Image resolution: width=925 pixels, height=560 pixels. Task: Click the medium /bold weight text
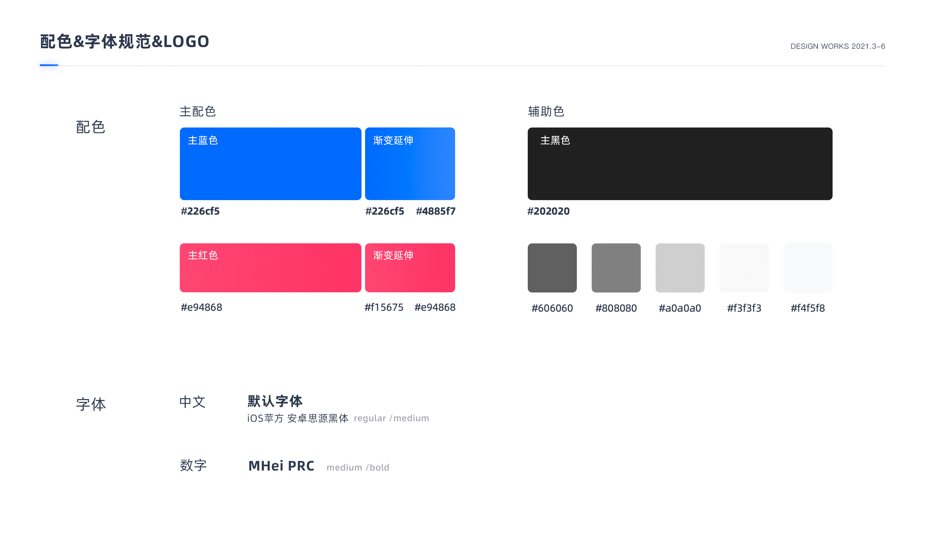(358, 467)
